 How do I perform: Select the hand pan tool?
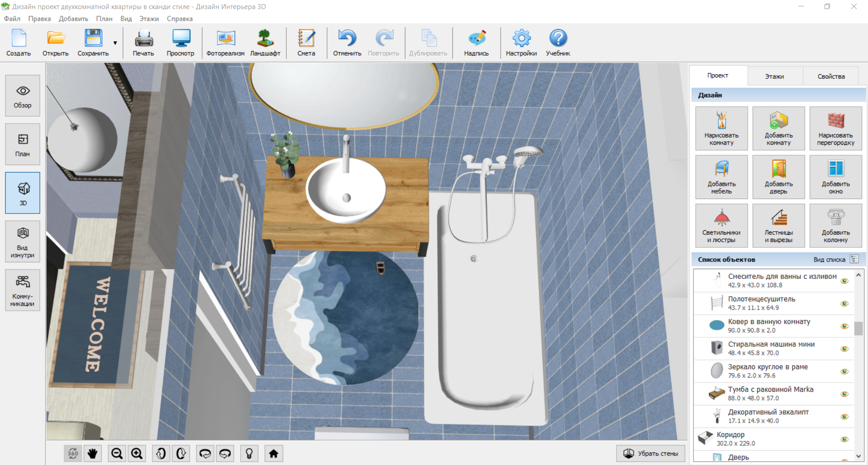(93, 453)
